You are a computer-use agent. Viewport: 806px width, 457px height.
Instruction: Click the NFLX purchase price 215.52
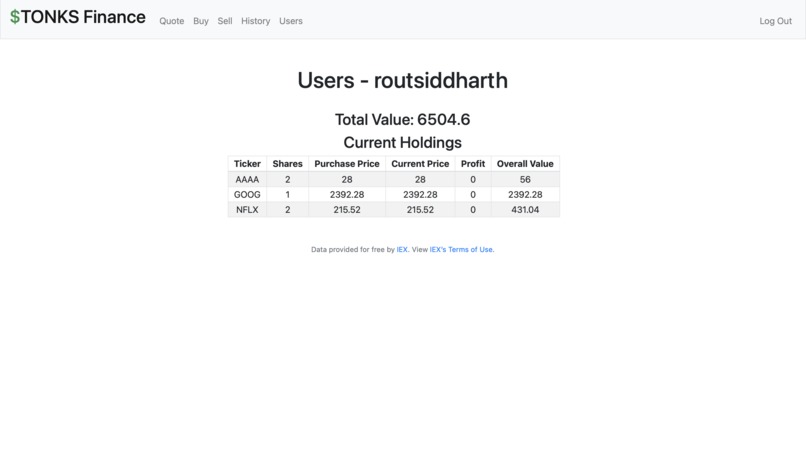click(x=347, y=210)
